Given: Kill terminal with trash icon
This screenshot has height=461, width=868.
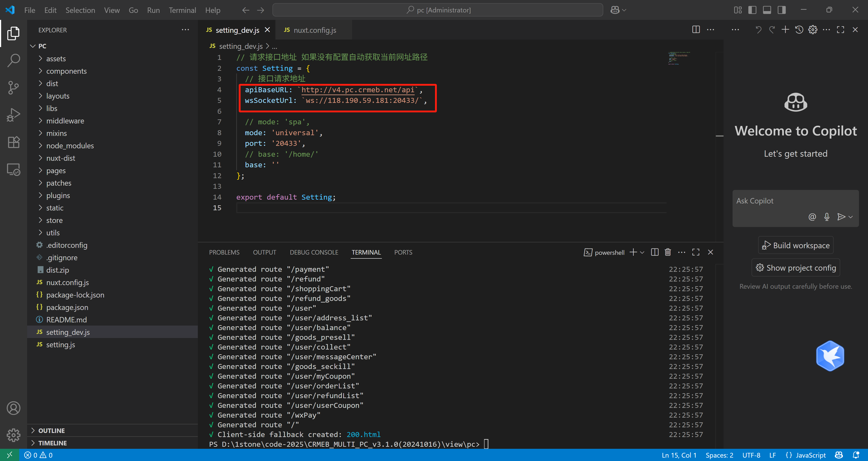Looking at the screenshot, I should 667,252.
